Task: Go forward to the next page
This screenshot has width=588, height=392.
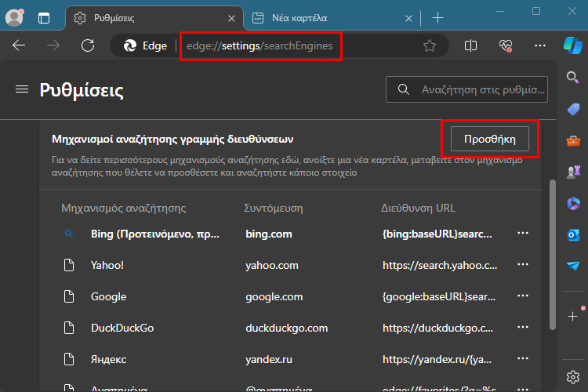Action: (x=53, y=45)
